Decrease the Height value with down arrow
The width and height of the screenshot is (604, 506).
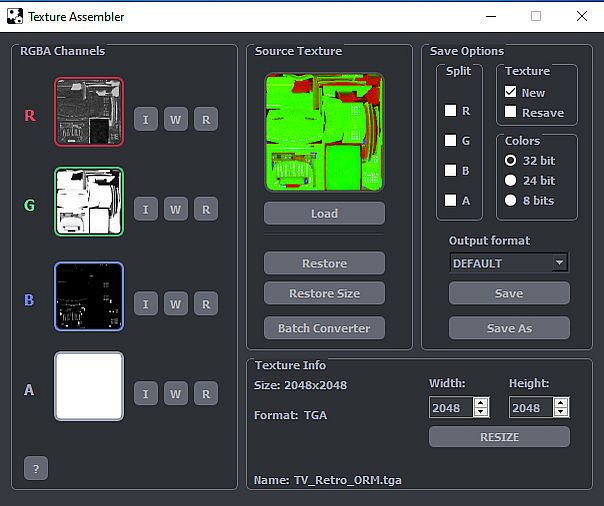pyautogui.click(x=561, y=412)
